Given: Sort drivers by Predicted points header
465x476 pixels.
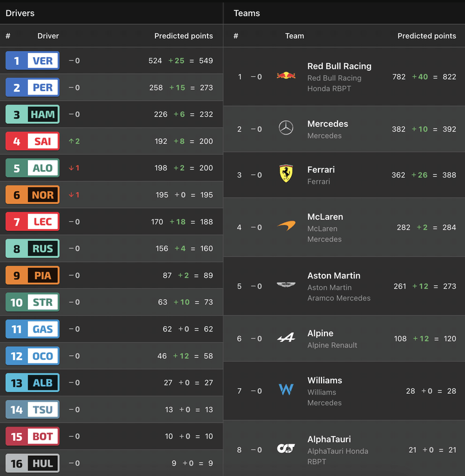Looking at the screenshot, I should (x=183, y=36).
